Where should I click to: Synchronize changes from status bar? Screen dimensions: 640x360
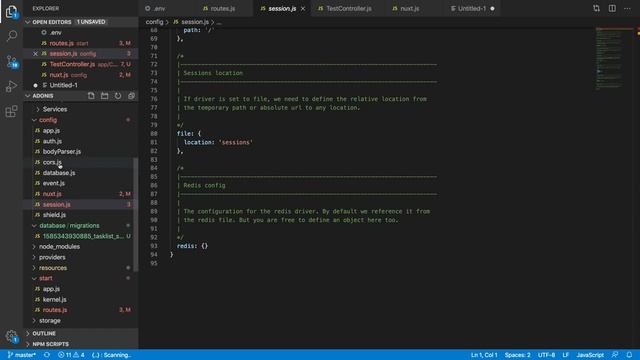pos(47,355)
